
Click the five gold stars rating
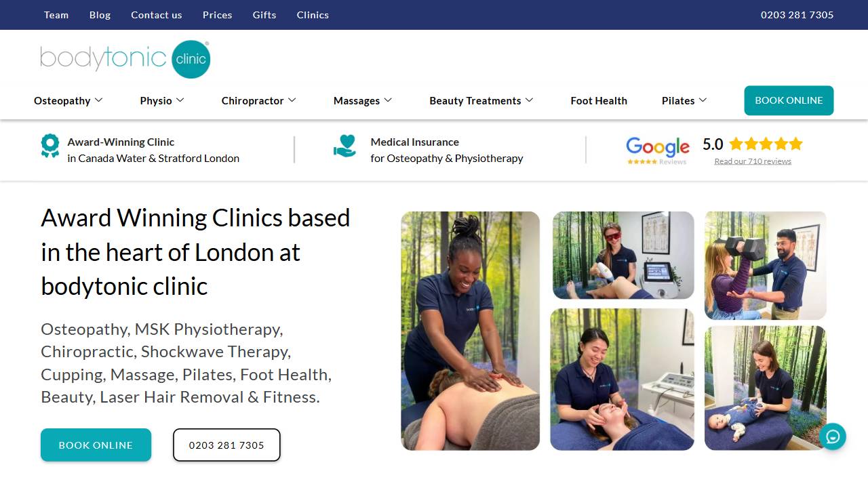pyautogui.click(x=766, y=144)
